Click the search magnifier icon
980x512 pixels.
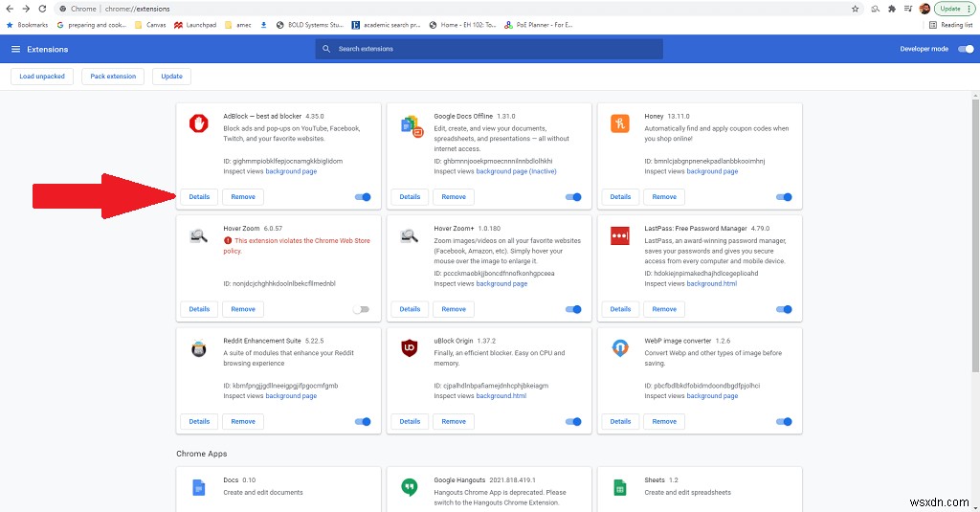326,49
